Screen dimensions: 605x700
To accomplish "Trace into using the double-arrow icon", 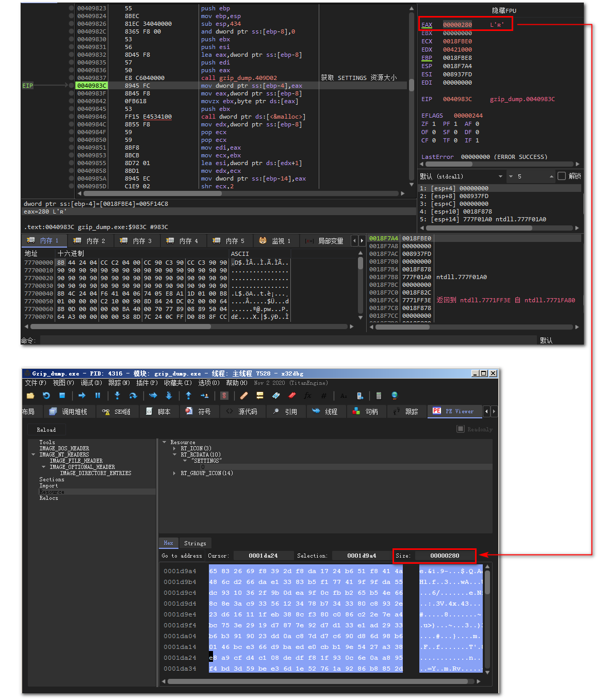I will [x=153, y=396].
